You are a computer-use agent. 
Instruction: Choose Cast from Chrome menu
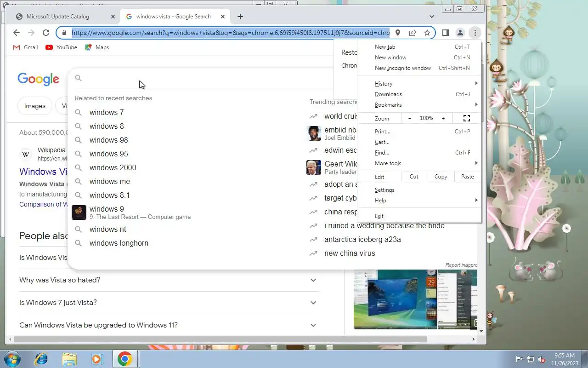pos(419,142)
